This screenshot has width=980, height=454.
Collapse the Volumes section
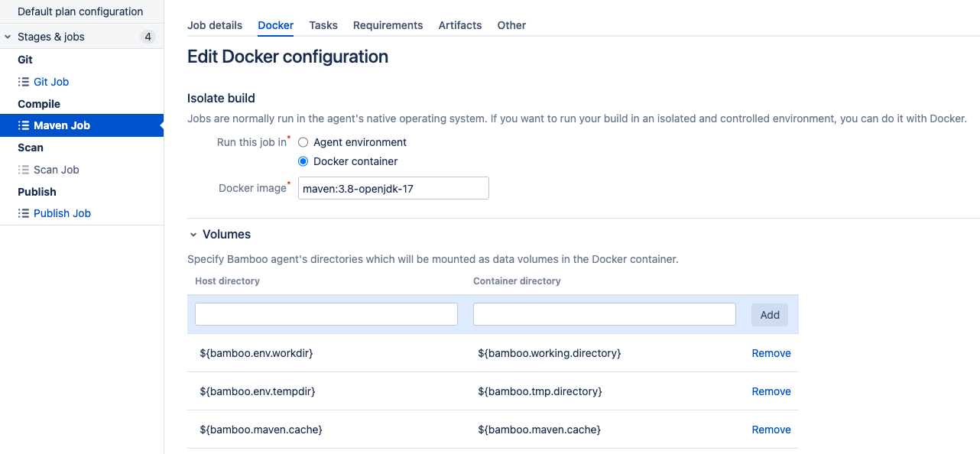tap(193, 235)
